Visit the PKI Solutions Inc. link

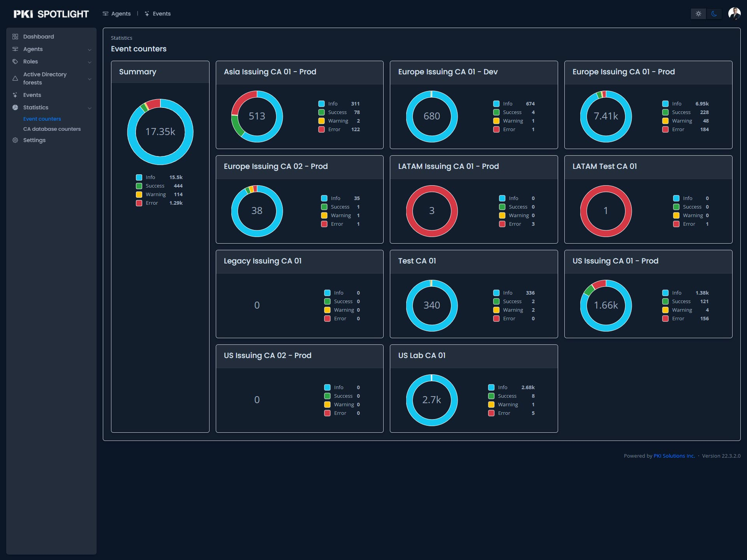674,456
